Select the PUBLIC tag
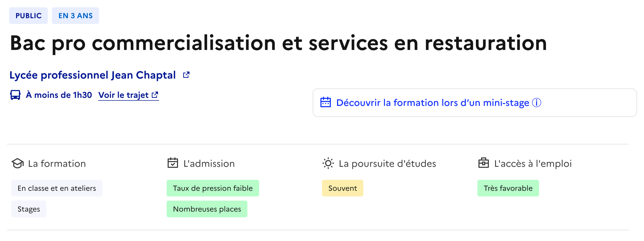 pos(28,15)
